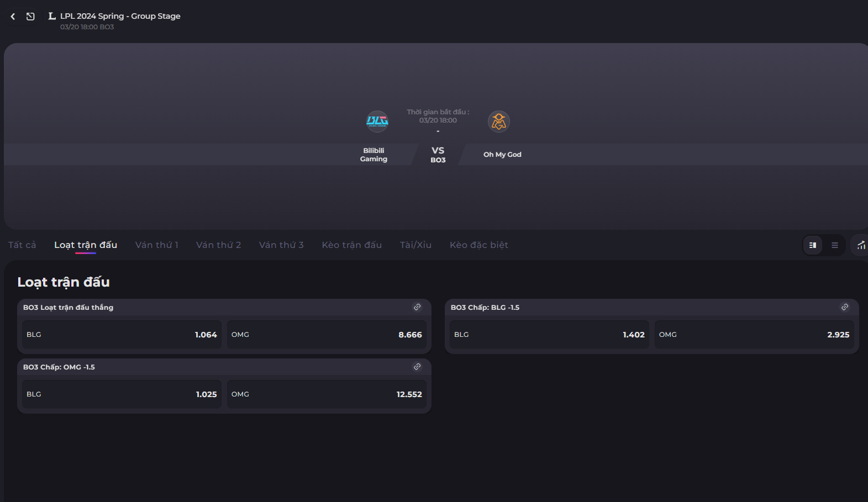Image resolution: width=868 pixels, height=502 pixels.
Task: Open the statistics chart icon
Action: pyautogui.click(x=861, y=245)
